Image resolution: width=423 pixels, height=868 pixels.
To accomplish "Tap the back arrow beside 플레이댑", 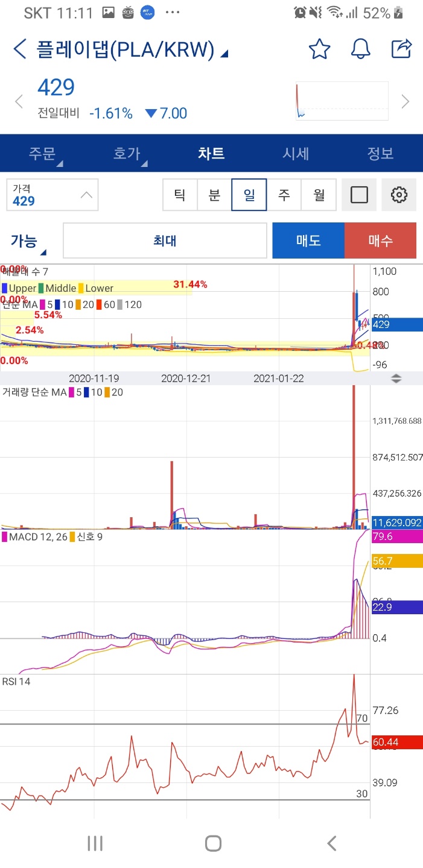I will [x=20, y=49].
